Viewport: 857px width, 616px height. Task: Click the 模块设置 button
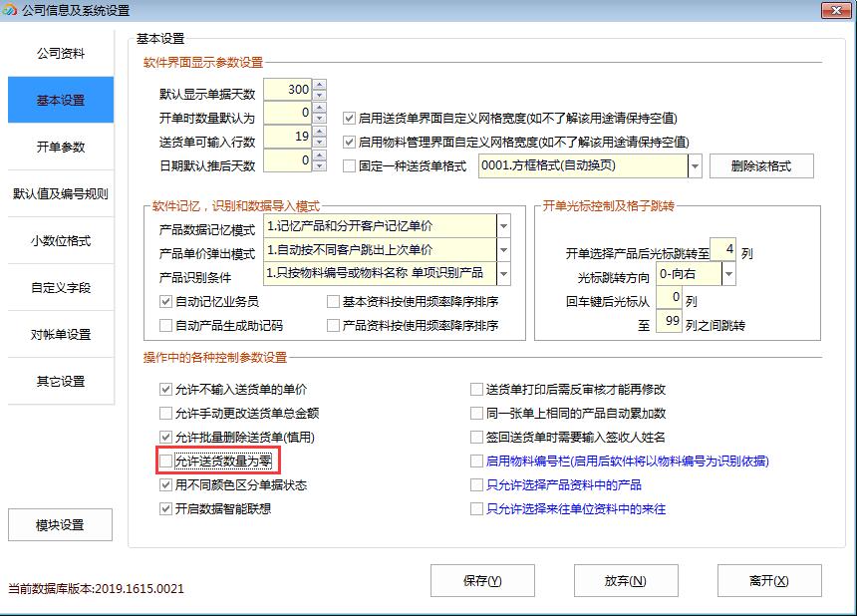click(60, 525)
